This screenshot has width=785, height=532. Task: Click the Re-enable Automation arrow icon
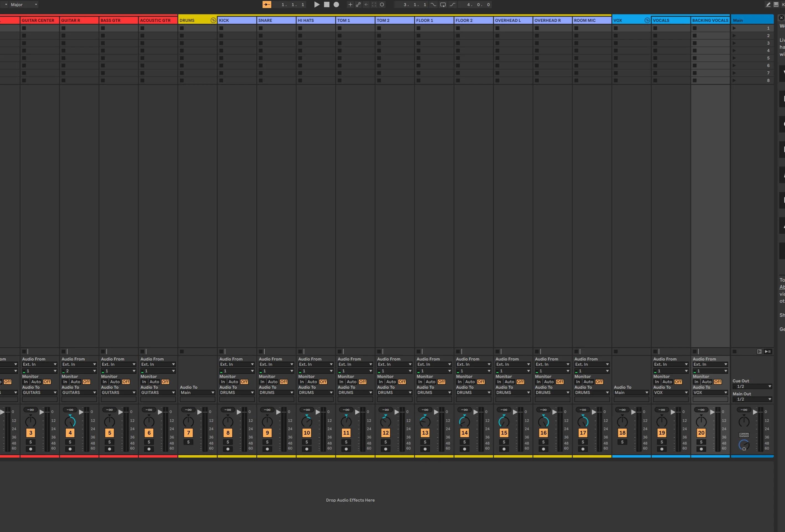coord(366,4)
